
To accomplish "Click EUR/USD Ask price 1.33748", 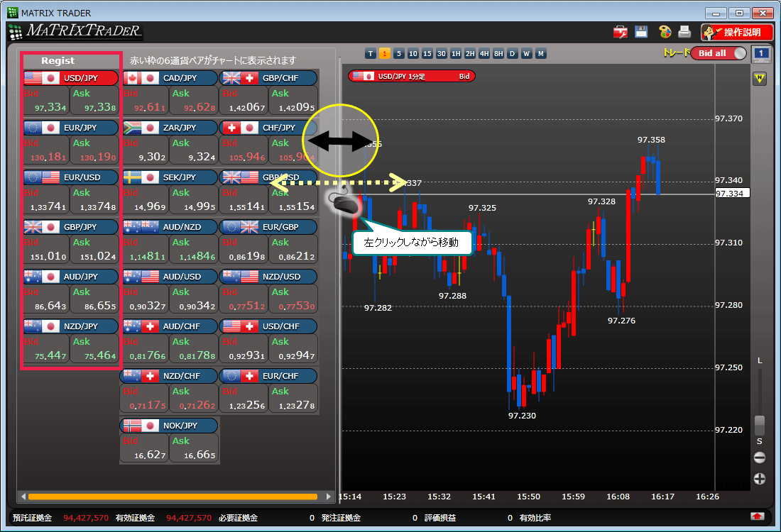I will click(x=98, y=207).
